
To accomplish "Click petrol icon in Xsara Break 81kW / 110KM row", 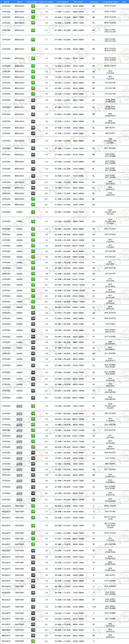I will 33,436.
